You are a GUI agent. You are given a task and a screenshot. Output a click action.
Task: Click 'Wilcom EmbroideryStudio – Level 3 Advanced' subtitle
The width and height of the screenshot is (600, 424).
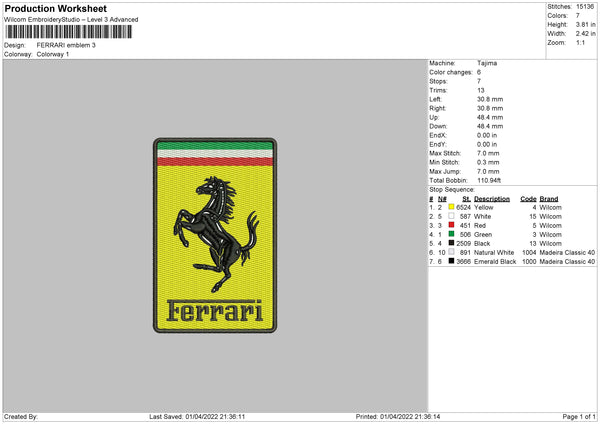click(x=71, y=20)
